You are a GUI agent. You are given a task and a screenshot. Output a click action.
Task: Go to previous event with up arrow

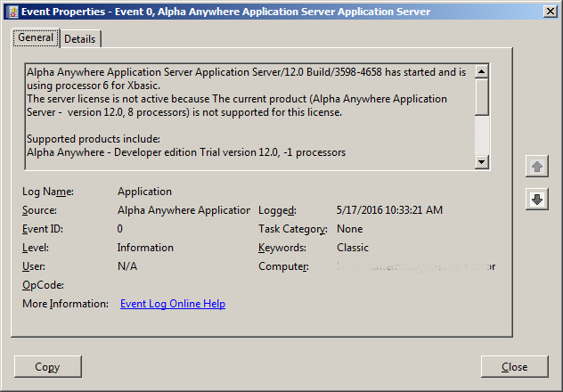537,167
